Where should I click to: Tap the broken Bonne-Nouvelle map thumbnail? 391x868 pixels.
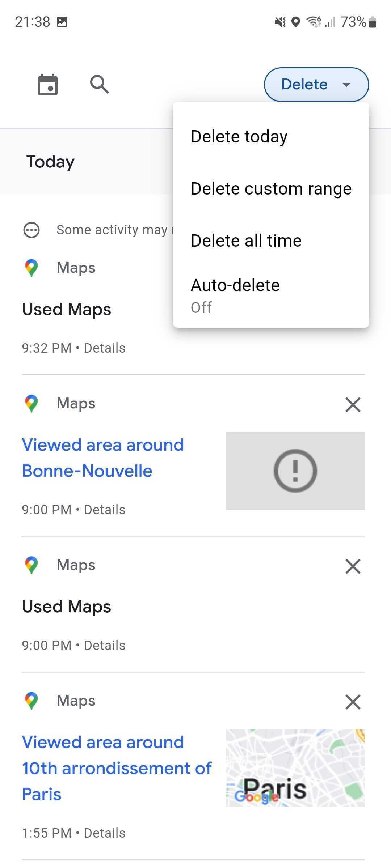click(295, 471)
